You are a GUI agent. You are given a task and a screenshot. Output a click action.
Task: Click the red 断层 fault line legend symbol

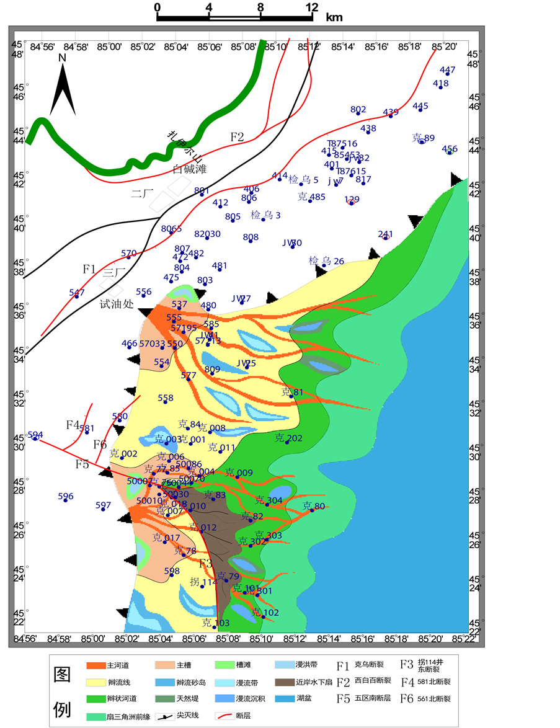(223, 715)
